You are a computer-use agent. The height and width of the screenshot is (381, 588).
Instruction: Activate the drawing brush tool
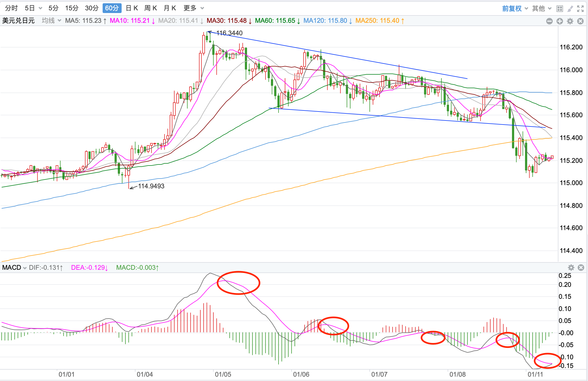coord(570,9)
